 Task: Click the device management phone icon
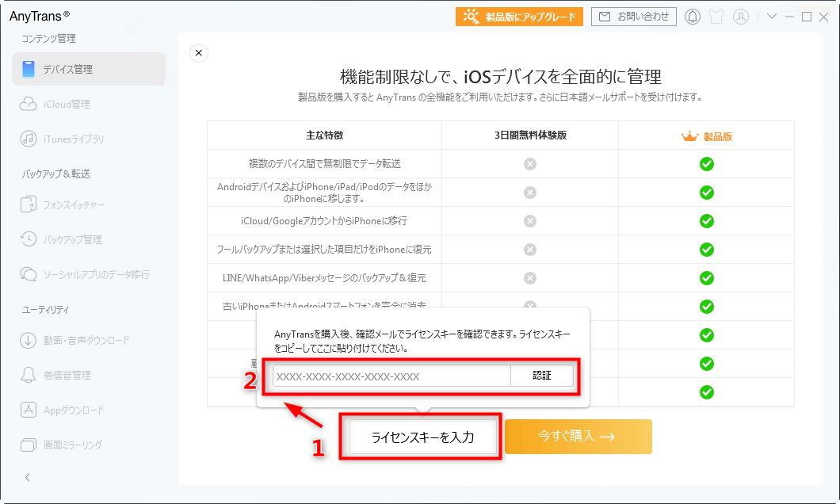pyautogui.click(x=29, y=69)
